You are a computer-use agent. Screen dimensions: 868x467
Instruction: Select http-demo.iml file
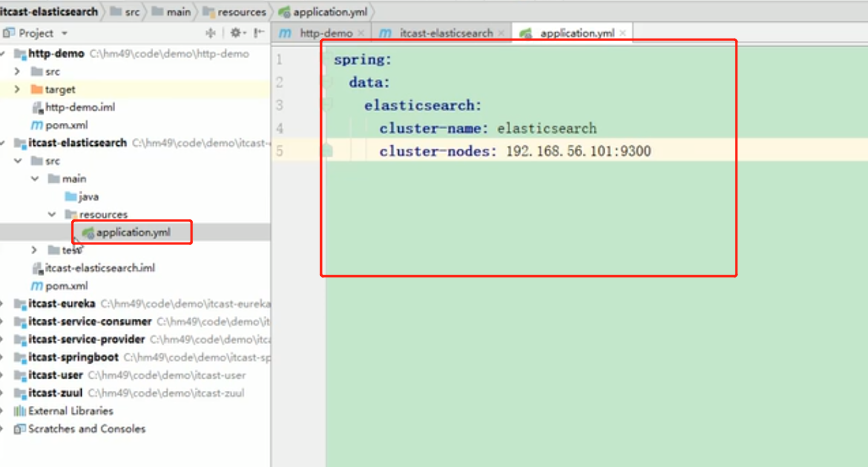[x=73, y=107]
